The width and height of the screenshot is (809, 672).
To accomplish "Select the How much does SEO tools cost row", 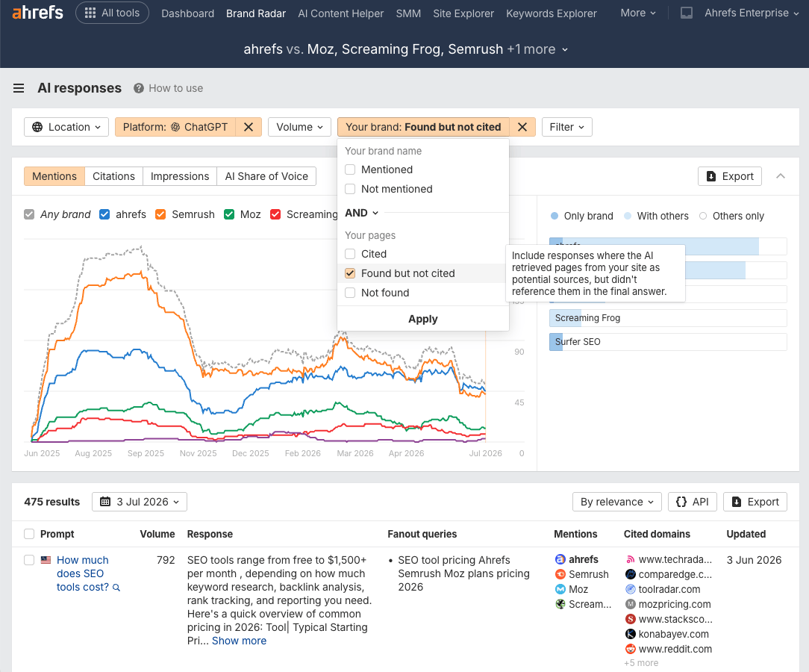I will point(29,560).
